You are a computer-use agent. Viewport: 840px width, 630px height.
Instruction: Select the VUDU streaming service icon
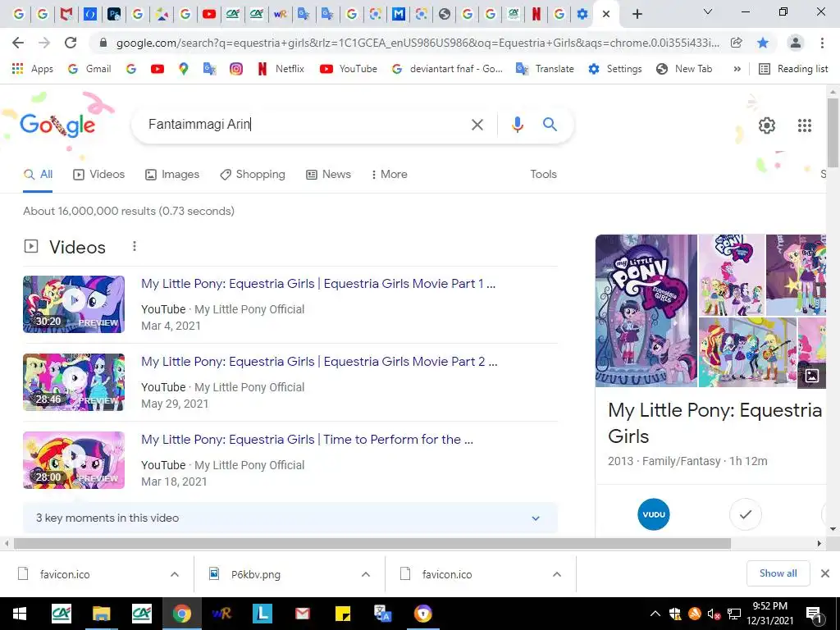coord(654,514)
